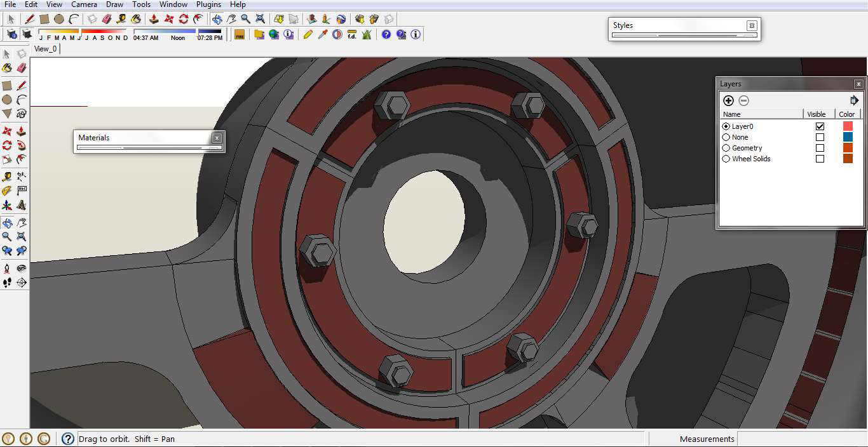
Task: Switch to the View_0 scene tab
Action: point(46,49)
